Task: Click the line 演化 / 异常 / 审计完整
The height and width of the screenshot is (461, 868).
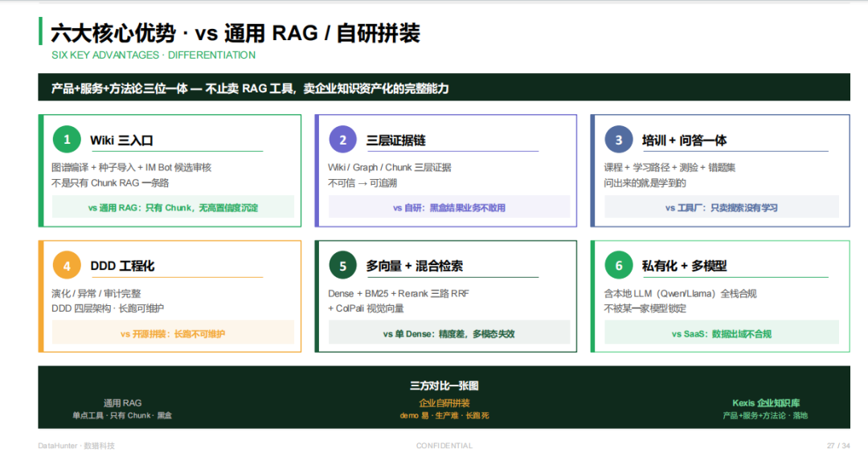Action: click(96, 293)
